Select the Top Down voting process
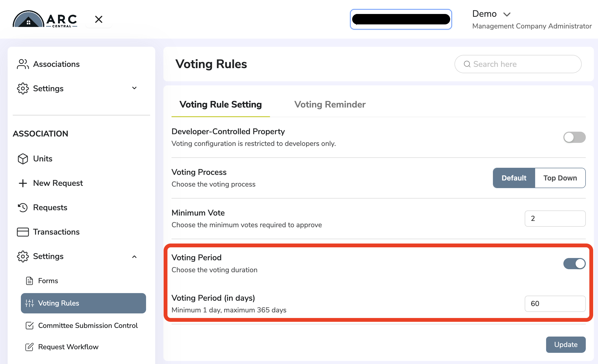598x364 pixels. pos(560,178)
